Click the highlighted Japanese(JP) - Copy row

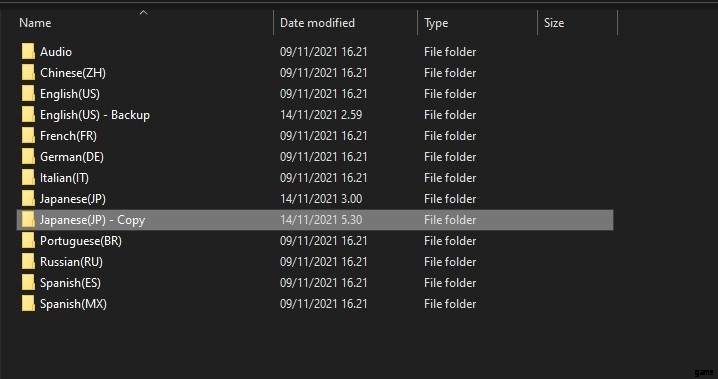315,220
